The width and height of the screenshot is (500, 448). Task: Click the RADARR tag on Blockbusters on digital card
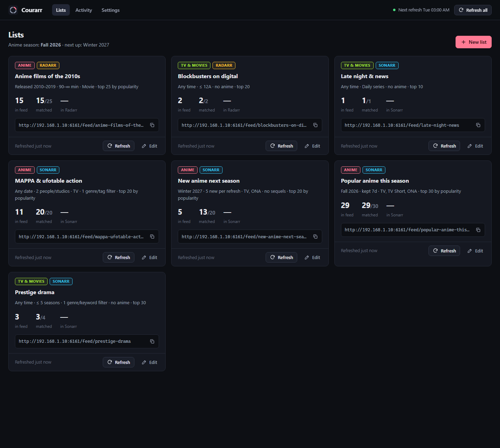coord(224,65)
